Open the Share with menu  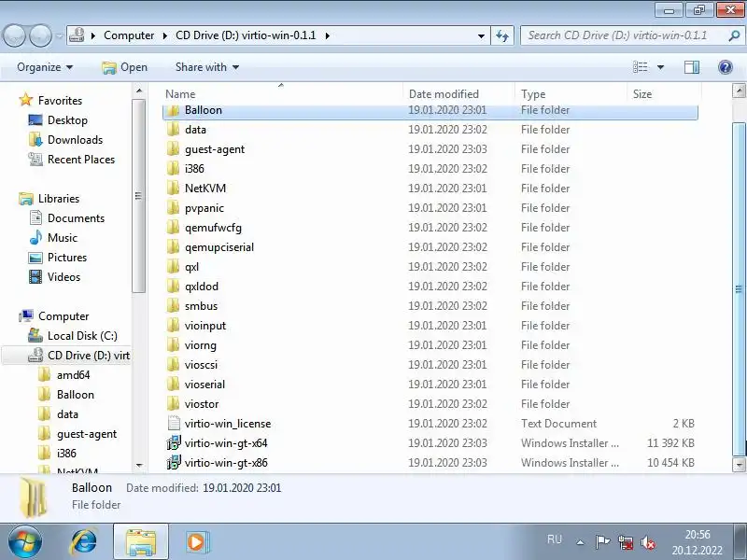[x=207, y=67]
